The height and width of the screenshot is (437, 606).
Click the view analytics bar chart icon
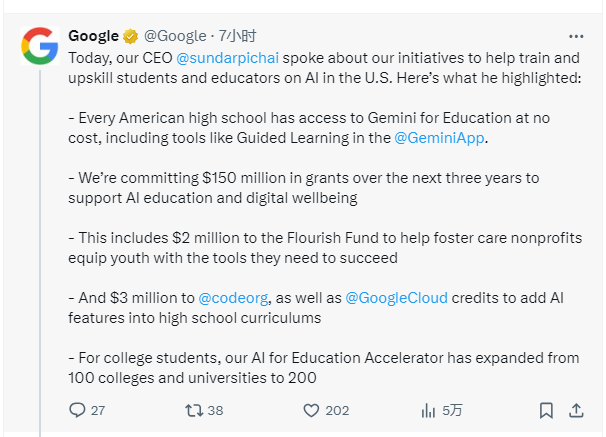tap(428, 410)
